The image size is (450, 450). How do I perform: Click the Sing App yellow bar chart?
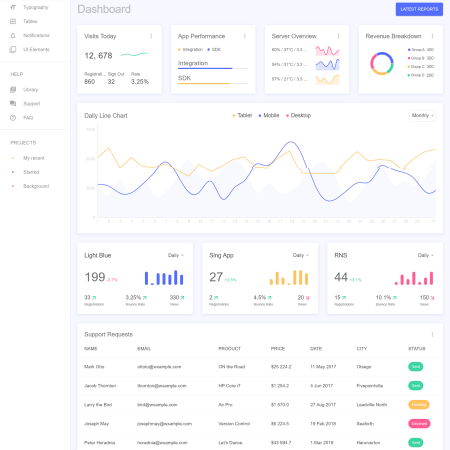[289, 278]
